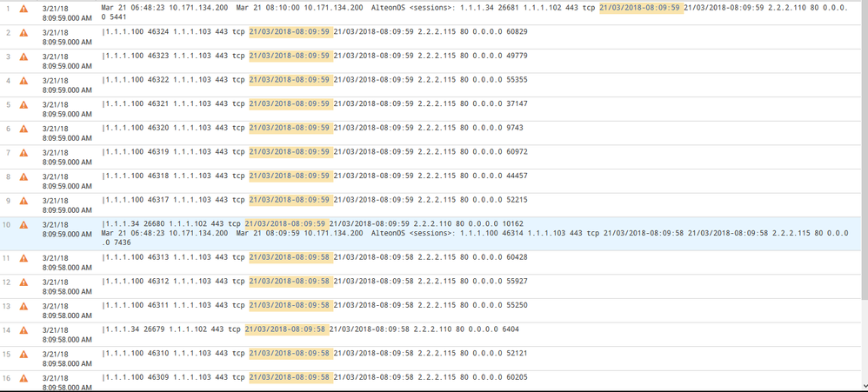The width and height of the screenshot is (868, 392).
Task: Click the row 2 date 3/21/18
Action: click(x=55, y=32)
